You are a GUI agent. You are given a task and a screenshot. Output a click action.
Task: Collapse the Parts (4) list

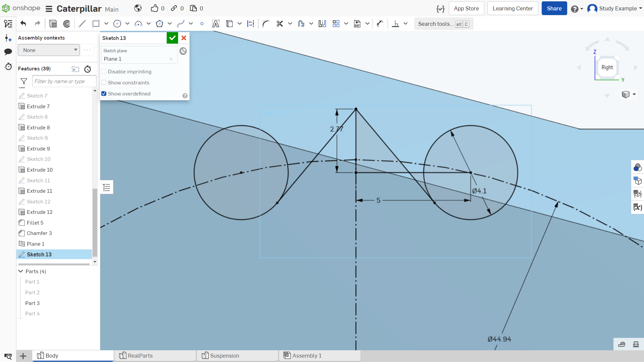tap(21, 271)
